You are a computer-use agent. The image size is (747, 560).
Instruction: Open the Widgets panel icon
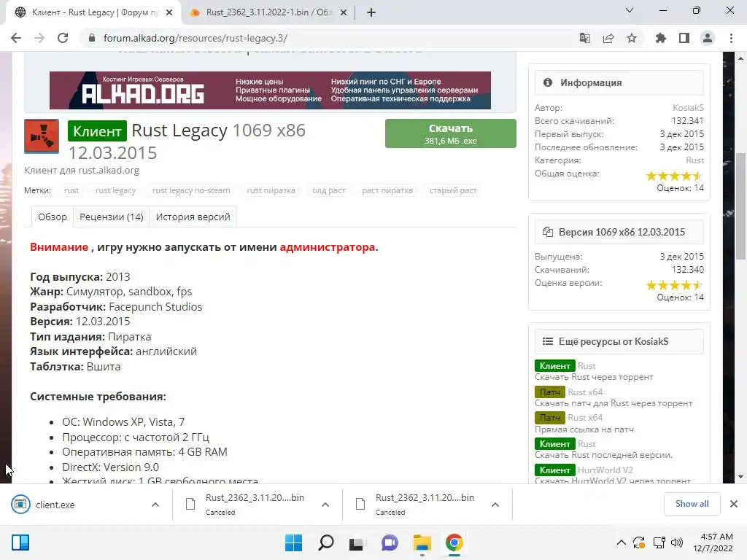tap(20, 542)
